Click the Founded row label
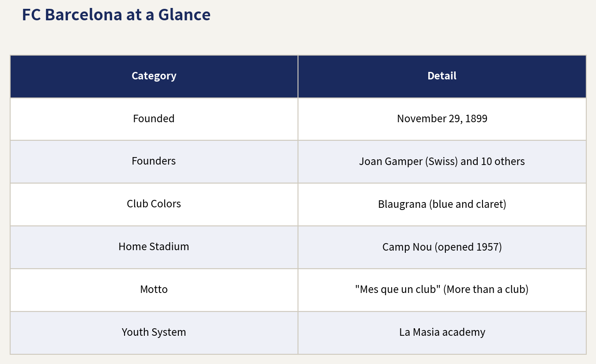The height and width of the screenshot is (364, 596). click(154, 119)
